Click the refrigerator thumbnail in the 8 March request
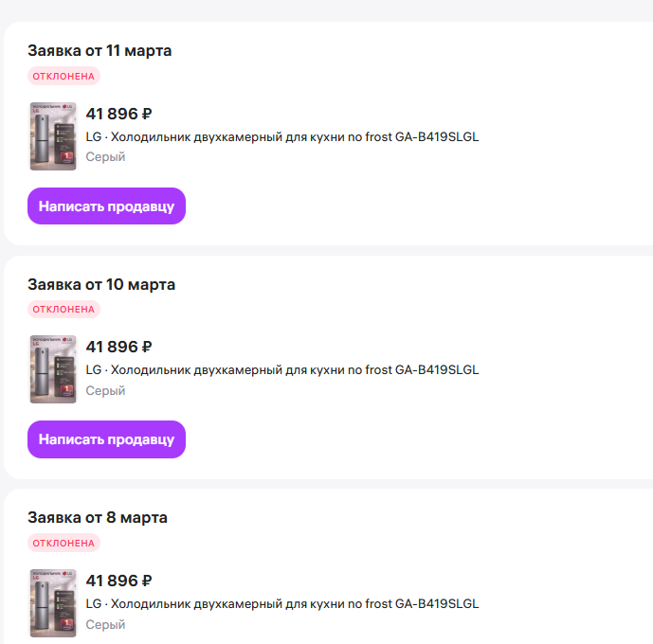Screen dimensions: 653x644 (x=53, y=602)
